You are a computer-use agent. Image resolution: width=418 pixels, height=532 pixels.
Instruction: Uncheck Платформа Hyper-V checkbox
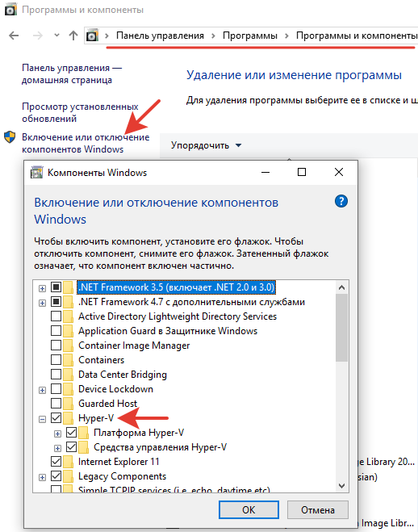tap(71, 433)
